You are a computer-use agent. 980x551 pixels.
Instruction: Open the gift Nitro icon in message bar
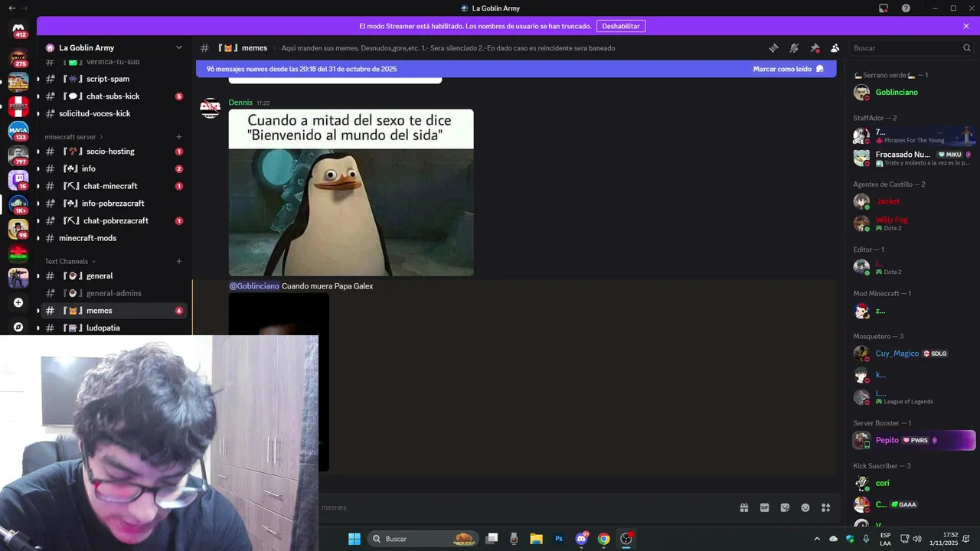coord(743,507)
